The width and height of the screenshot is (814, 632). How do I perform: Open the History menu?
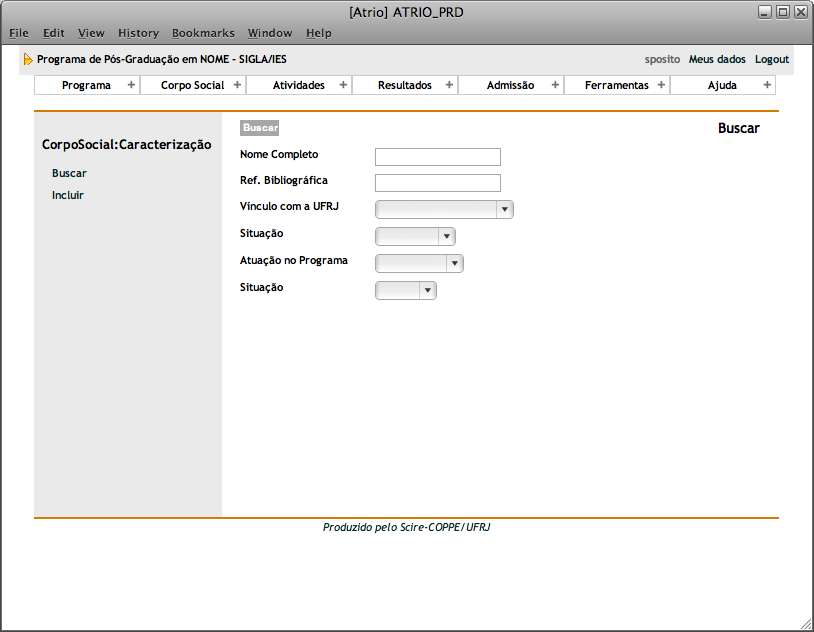click(138, 33)
